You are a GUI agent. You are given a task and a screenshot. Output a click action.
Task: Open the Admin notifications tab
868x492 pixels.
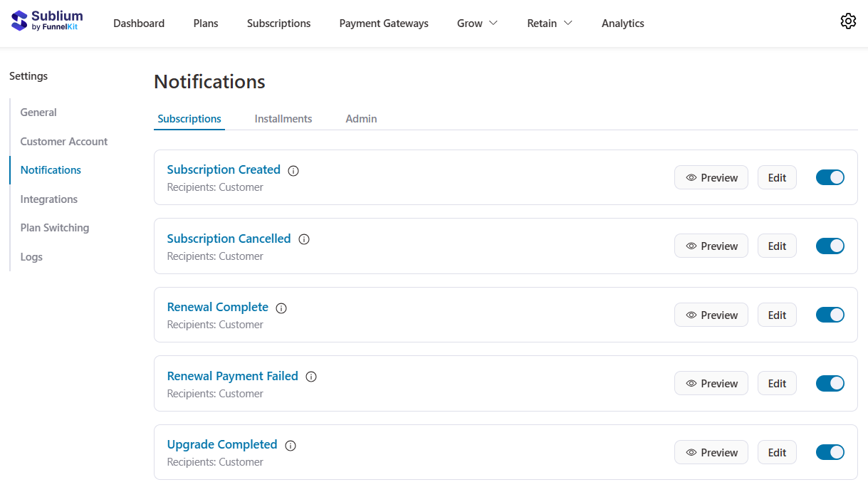click(361, 118)
